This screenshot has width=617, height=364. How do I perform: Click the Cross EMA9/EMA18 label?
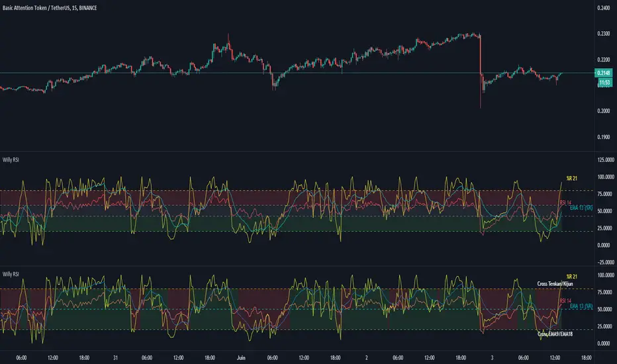555,334
